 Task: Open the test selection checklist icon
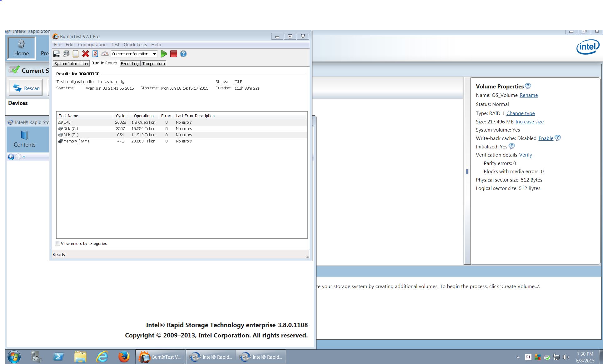(x=95, y=54)
